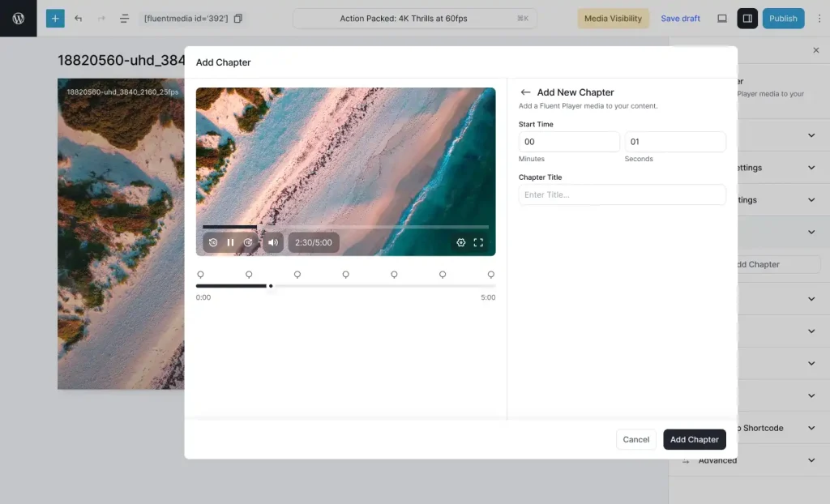Open the block inserter

(x=54, y=18)
